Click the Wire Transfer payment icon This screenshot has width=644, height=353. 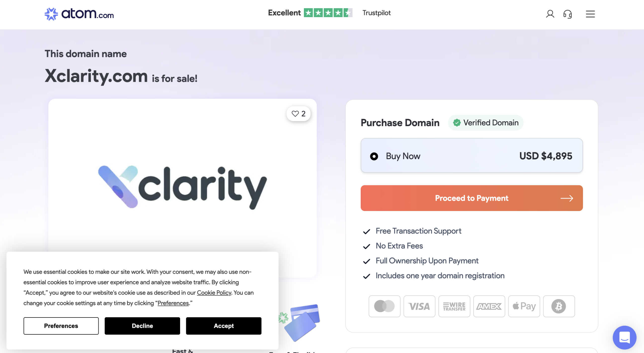[454, 306]
